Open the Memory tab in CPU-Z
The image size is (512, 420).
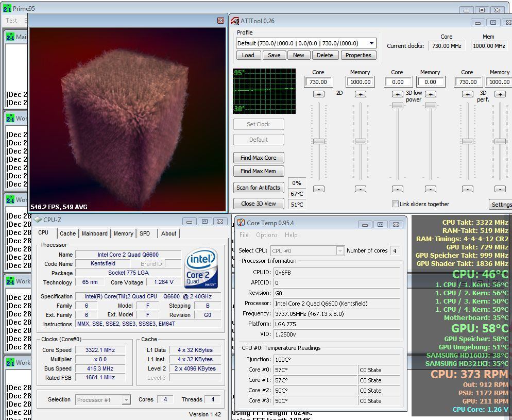[124, 233]
